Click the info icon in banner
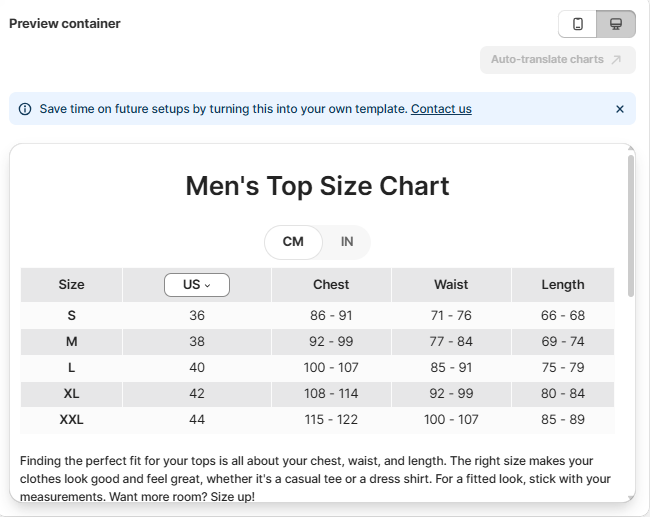This screenshot has height=517, width=650. click(x=25, y=109)
